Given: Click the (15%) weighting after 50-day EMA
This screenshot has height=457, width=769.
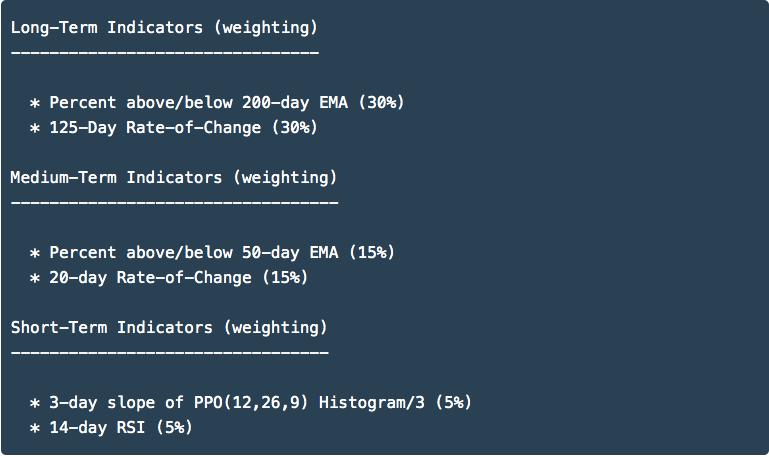Looking at the screenshot, I should pyautogui.click(x=372, y=253).
